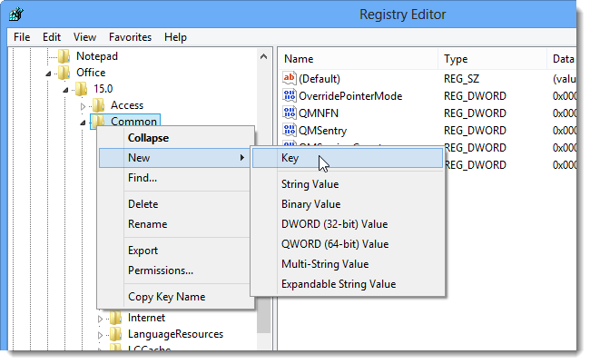
Task: Select the Access key label
Action: (x=127, y=105)
